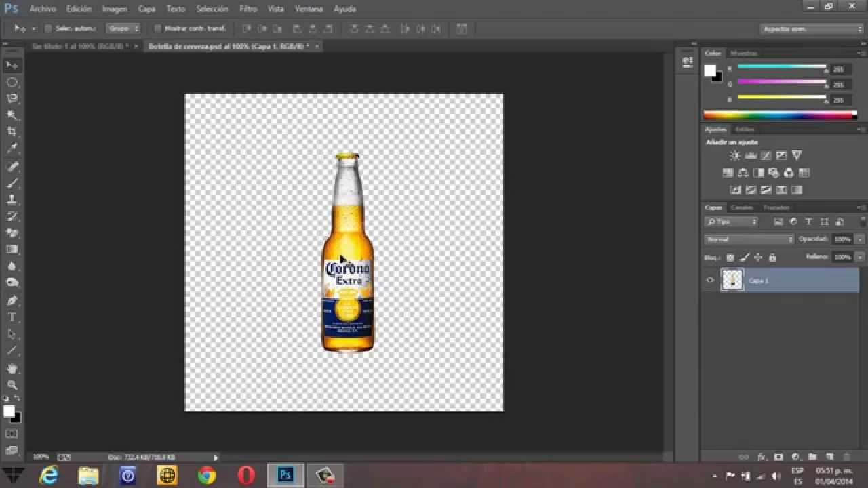
Task: Add an Exposure adjustment
Action: 781,156
